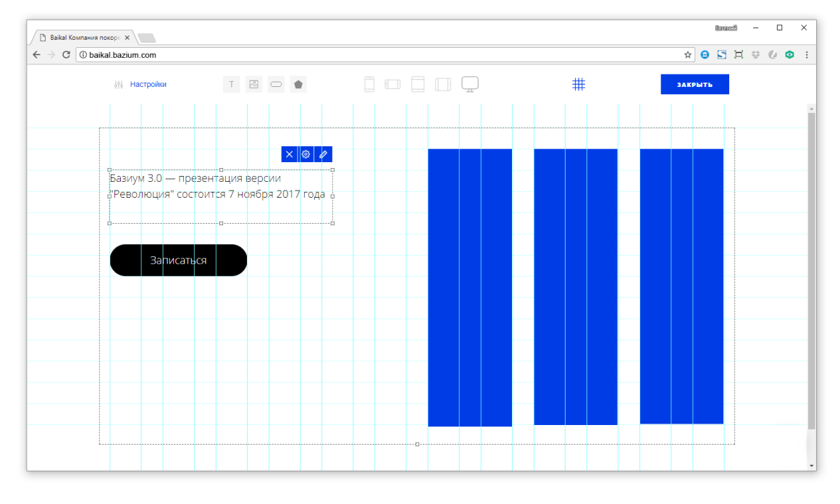This screenshot has width=840, height=504.
Task: Edit the text block with pencil icon
Action: [x=323, y=154]
